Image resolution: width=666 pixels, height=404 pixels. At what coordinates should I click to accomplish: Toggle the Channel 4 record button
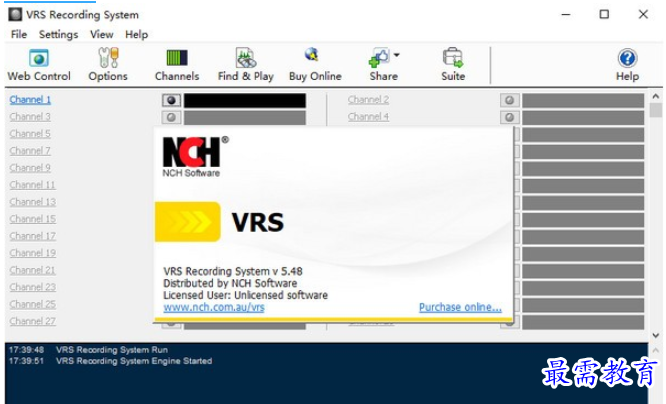pyautogui.click(x=509, y=117)
